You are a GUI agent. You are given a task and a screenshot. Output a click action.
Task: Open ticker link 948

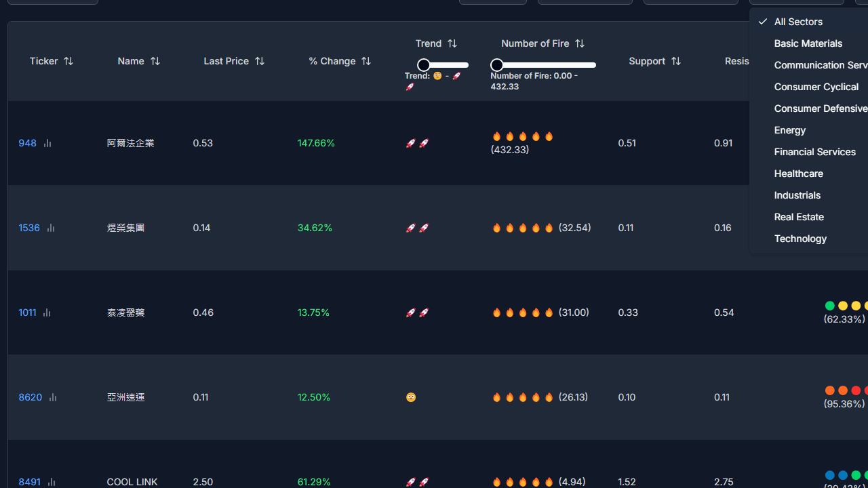point(27,143)
